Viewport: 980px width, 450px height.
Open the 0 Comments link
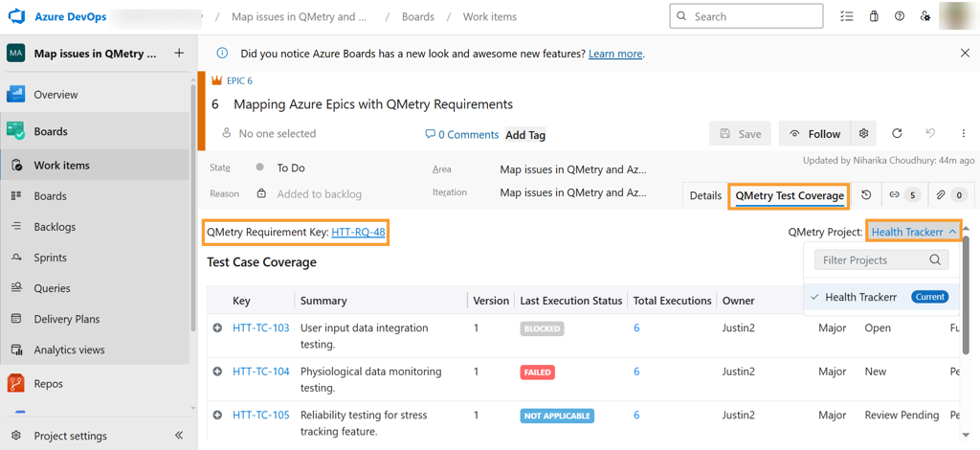[x=462, y=134]
